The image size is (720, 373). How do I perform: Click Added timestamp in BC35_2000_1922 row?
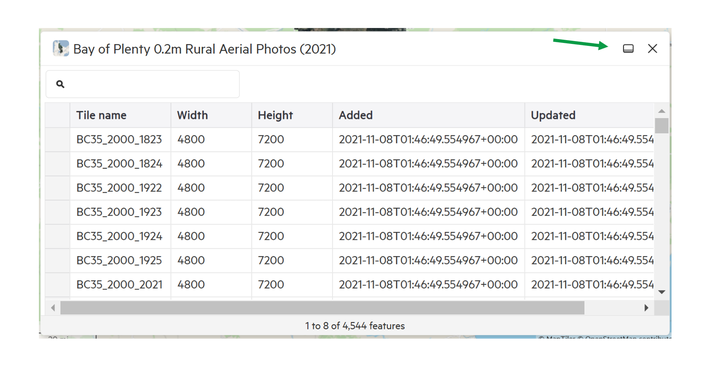[x=428, y=188]
